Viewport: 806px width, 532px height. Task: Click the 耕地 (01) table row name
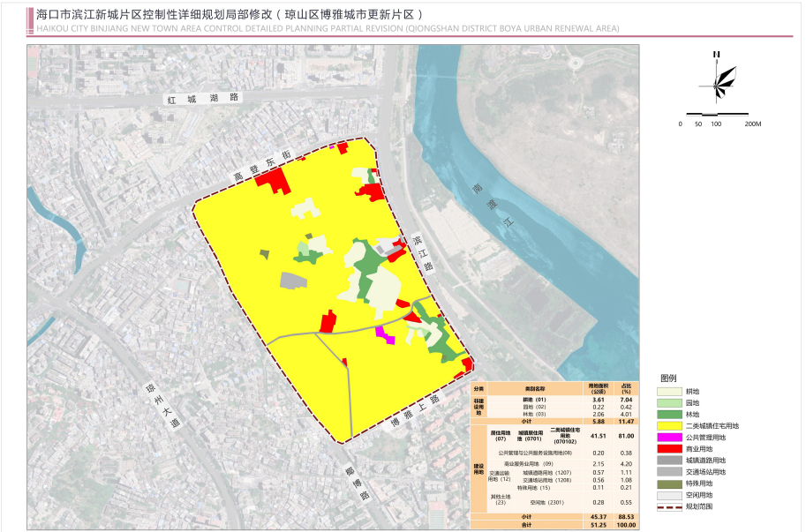(x=534, y=400)
